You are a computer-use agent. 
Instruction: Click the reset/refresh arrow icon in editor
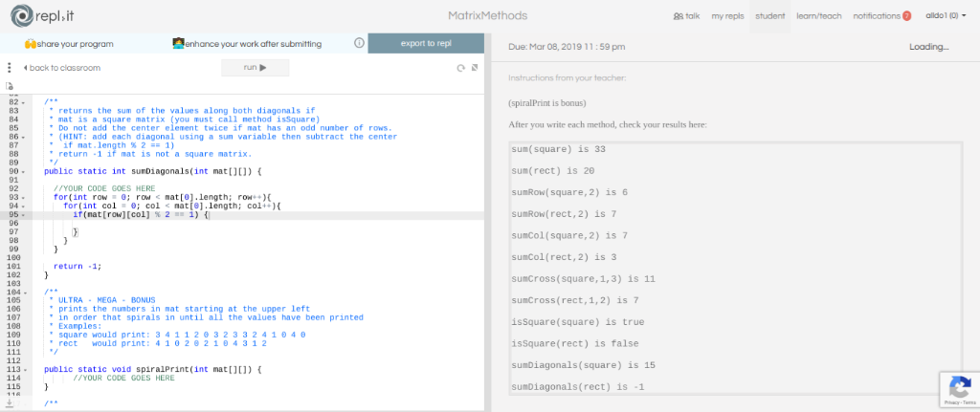tap(461, 68)
